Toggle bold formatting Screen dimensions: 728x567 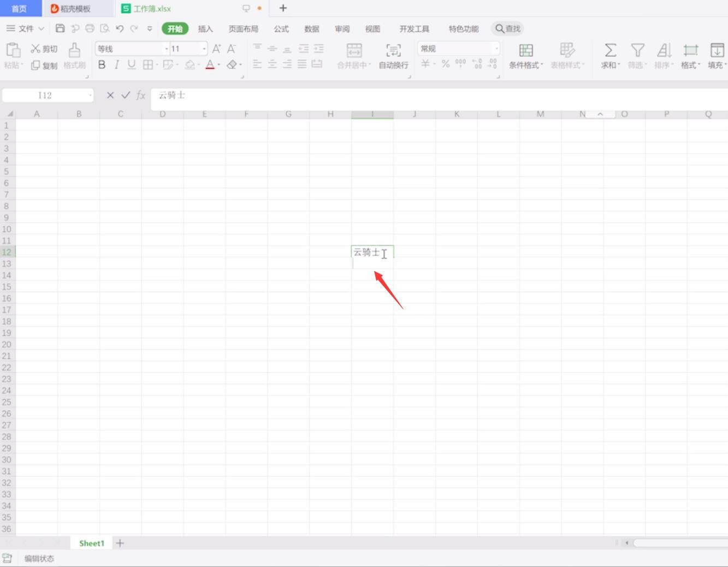pyautogui.click(x=102, y=64)
